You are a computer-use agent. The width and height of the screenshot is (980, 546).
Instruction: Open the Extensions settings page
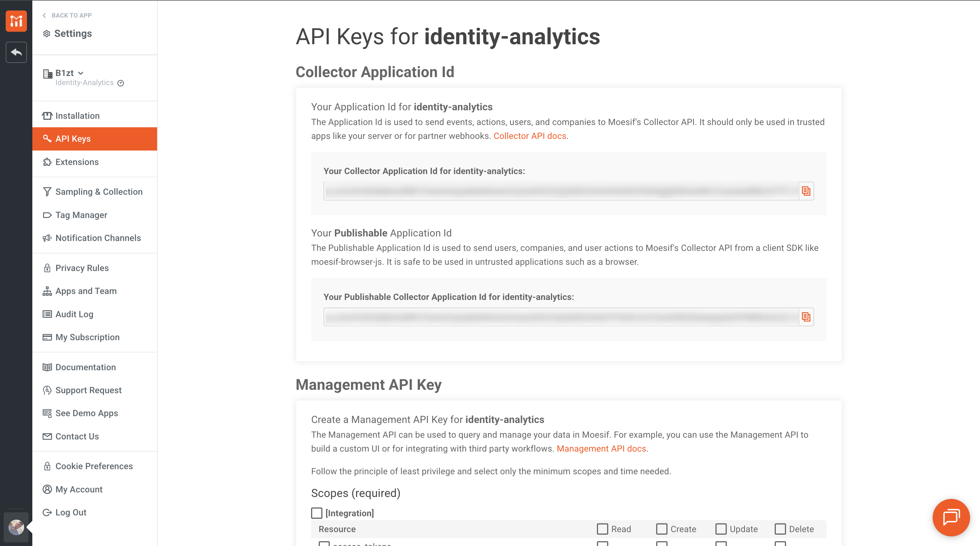[95, 162]
